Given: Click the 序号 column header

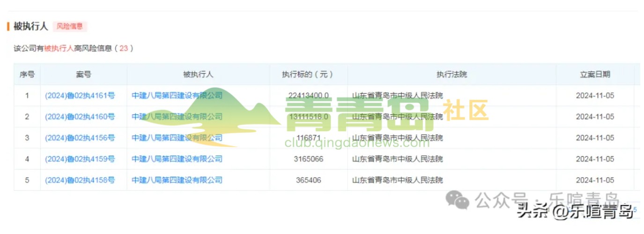Looking at the screenshot, I should (x=27, y=75).
